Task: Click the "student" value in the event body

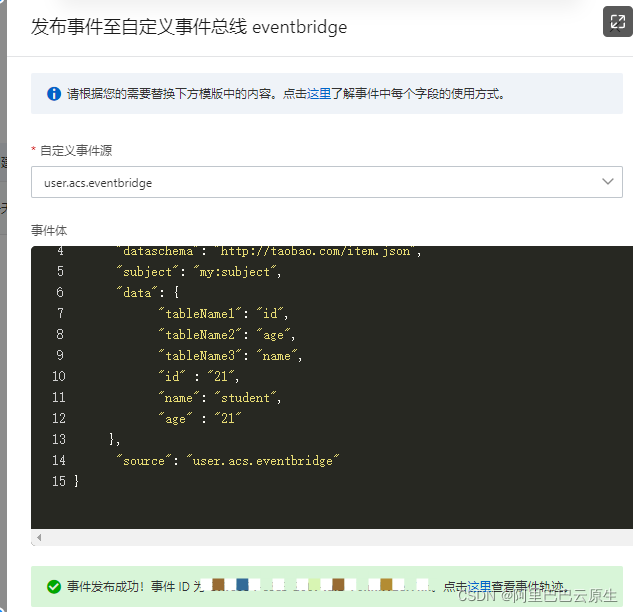Action: (x=245, y=398)
